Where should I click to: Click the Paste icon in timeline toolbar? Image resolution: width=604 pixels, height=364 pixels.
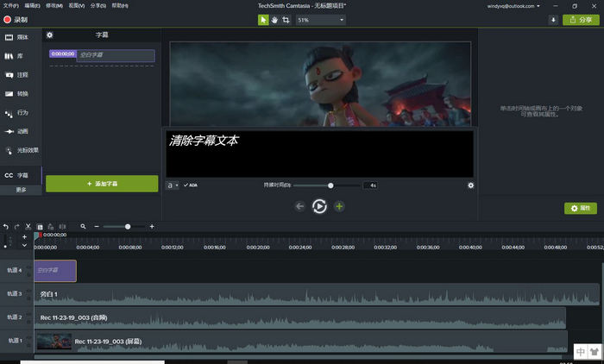coord(51,227)
